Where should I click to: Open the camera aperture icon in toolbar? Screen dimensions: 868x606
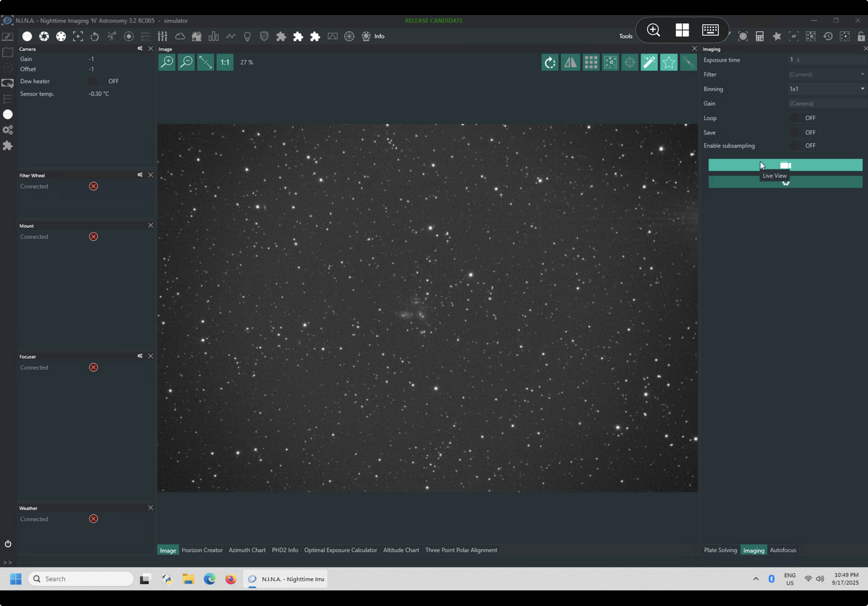point(44,36)
